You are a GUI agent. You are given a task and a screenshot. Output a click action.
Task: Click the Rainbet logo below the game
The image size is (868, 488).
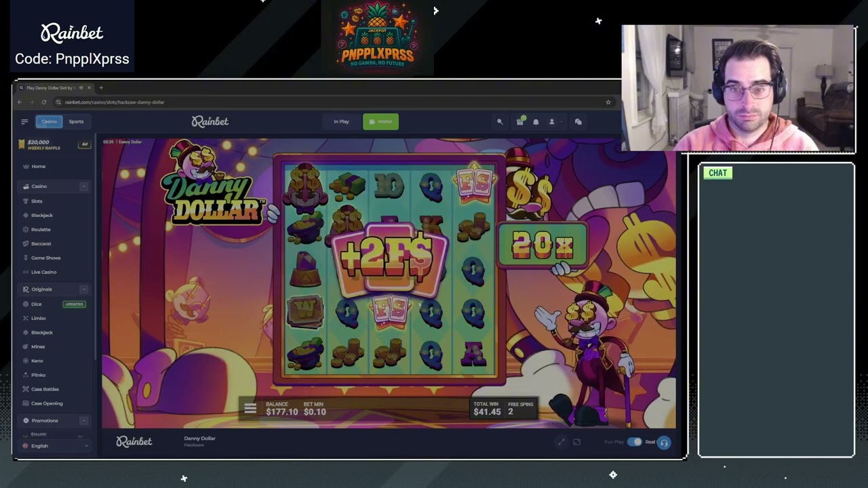(134, 442)
